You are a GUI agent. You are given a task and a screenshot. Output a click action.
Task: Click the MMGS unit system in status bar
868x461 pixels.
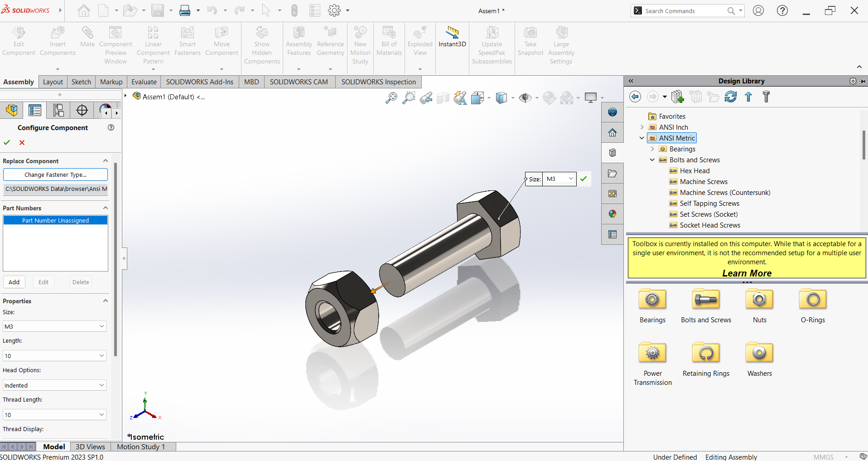pos(823,457)
